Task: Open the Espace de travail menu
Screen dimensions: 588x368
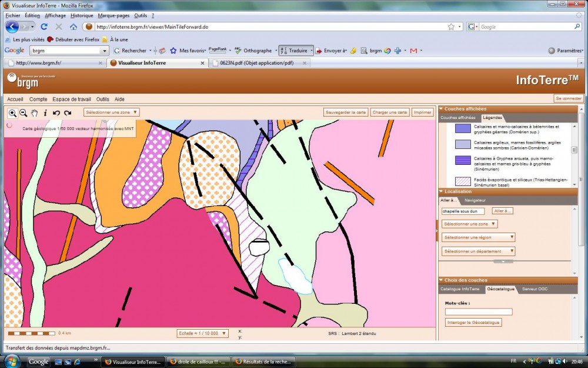Action: (72, 100)
